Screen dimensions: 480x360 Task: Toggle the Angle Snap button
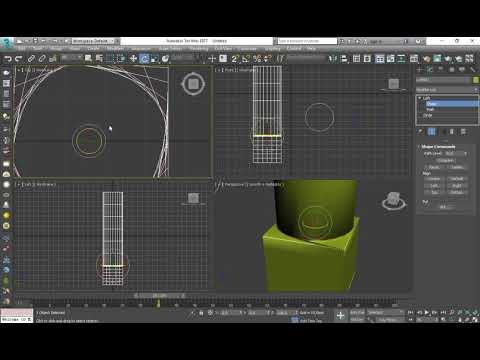point(246,59)
